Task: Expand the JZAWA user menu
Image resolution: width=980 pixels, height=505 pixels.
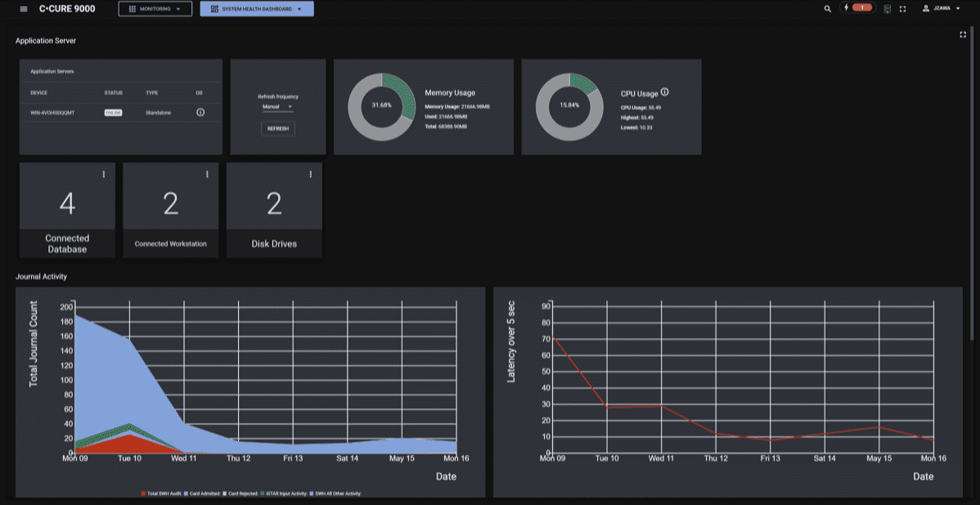Action: tap(942, 9)
